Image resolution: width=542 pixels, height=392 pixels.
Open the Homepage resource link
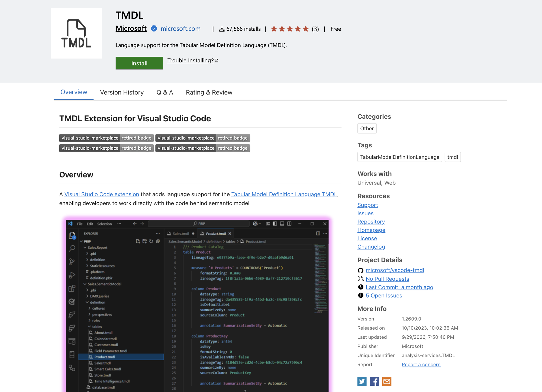point(371,230)
